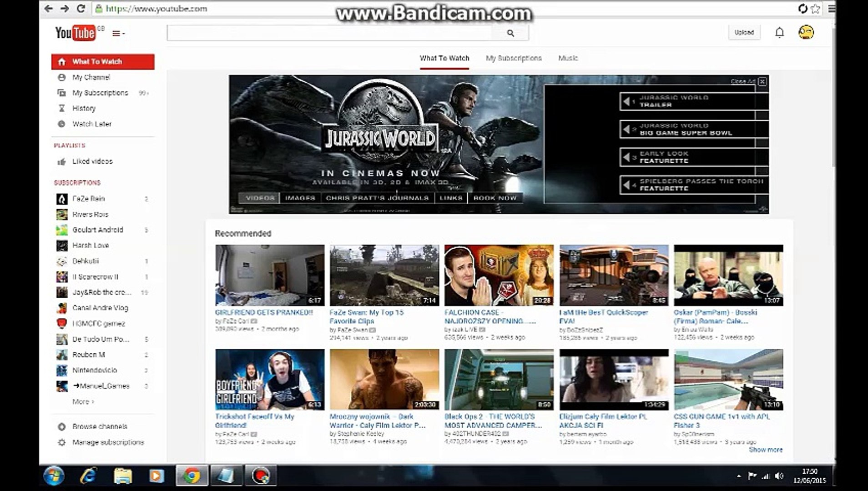The height and width of the screenshot is (491, 868).
Task: Click the FaZe Rain channel avatar
Action: pos(61,199)
